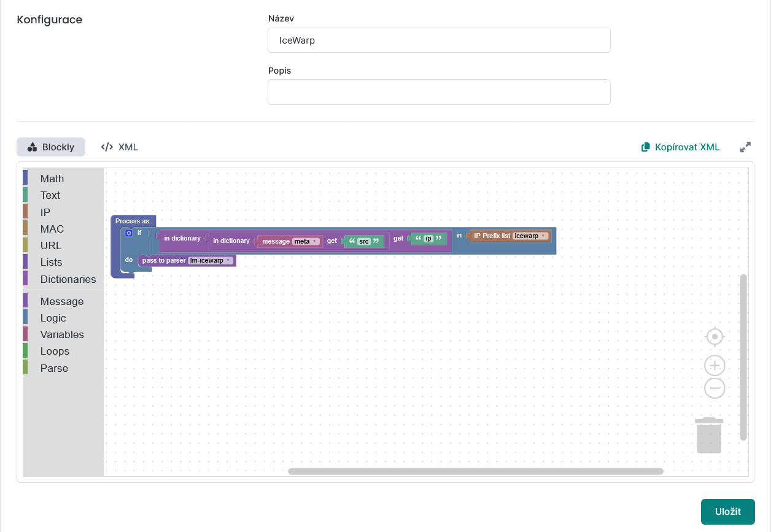771x532 pixels.
Task: Select the Blockly tab
Action: [51, 147]
